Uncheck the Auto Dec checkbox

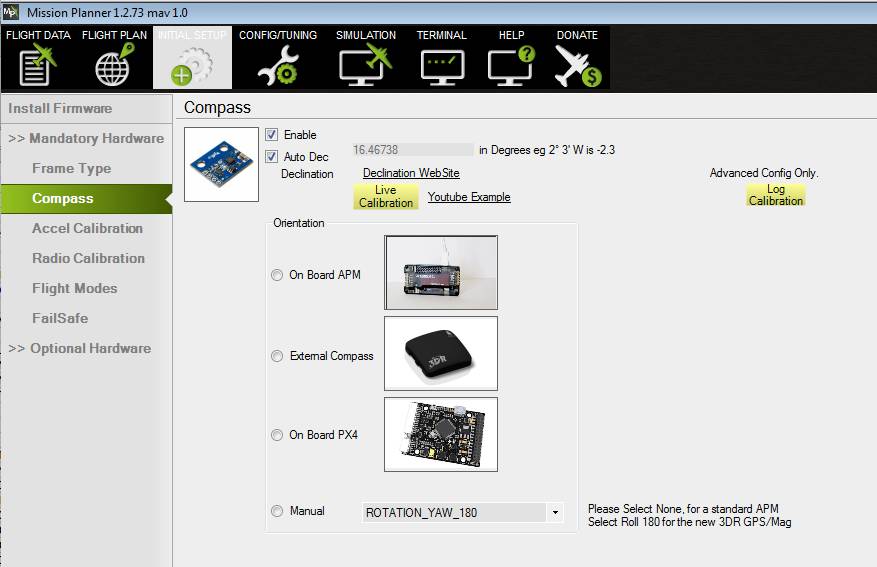(x=272, y=157)
